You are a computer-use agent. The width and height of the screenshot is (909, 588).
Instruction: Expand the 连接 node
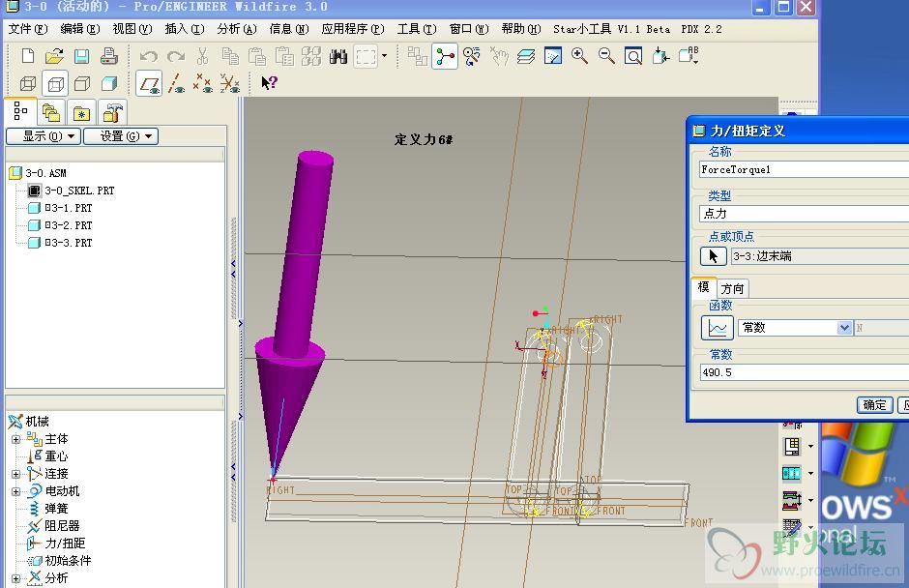[16, 474]
